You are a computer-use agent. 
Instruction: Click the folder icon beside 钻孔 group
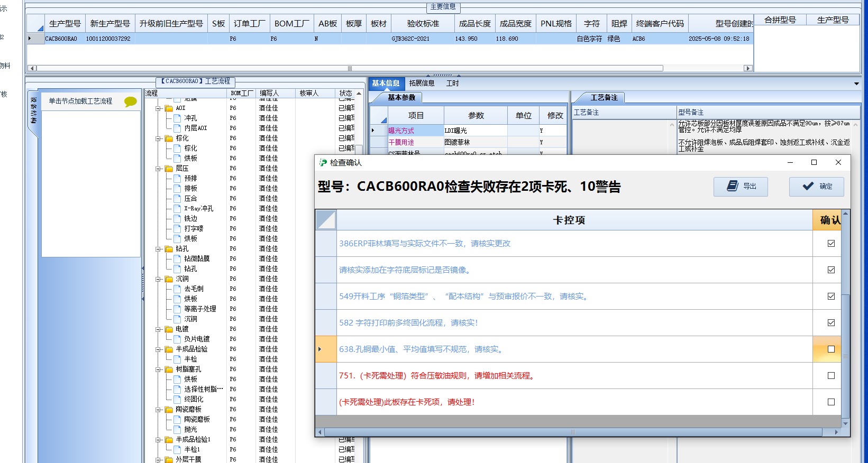click(x=169, y=249)
